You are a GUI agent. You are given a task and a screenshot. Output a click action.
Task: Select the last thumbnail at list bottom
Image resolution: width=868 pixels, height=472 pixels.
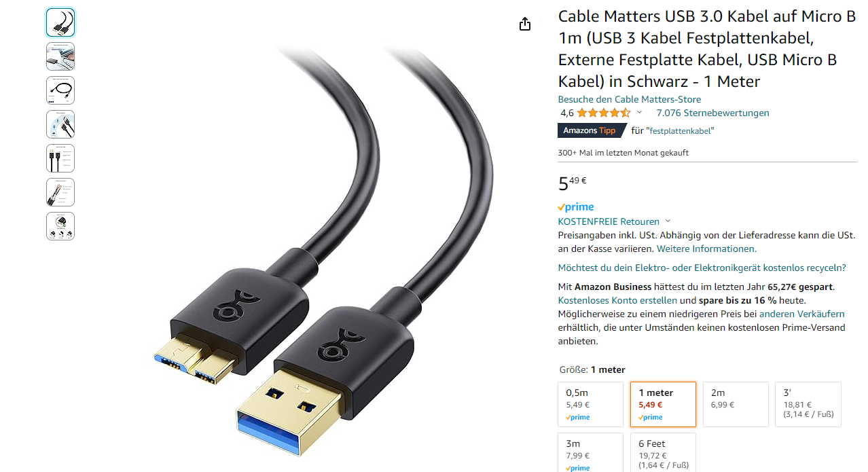[x=60, y=226]
